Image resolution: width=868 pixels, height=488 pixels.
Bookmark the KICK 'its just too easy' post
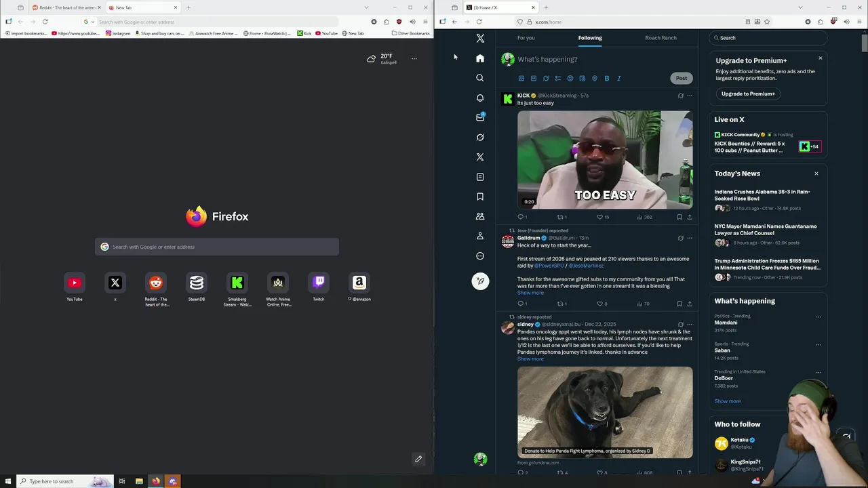pos(679,217)
